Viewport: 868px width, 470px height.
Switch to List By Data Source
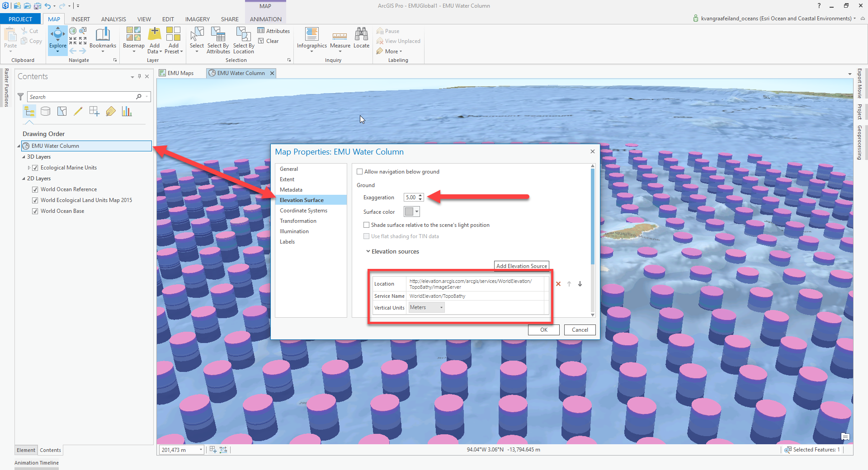46,111
